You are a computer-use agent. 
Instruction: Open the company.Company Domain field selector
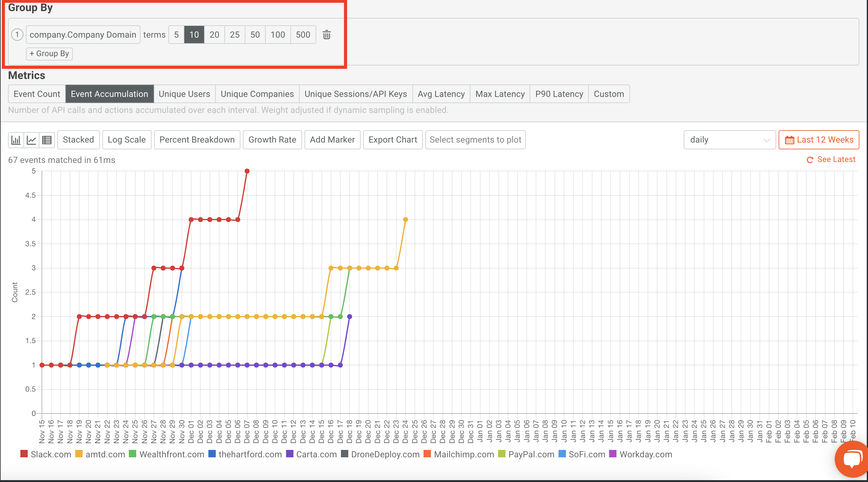pos(83,34)
